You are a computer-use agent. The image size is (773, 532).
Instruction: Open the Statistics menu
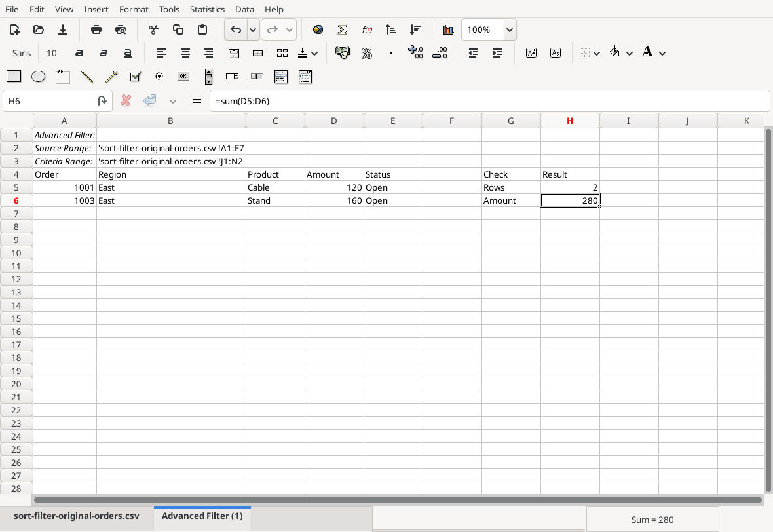point(207,9)
